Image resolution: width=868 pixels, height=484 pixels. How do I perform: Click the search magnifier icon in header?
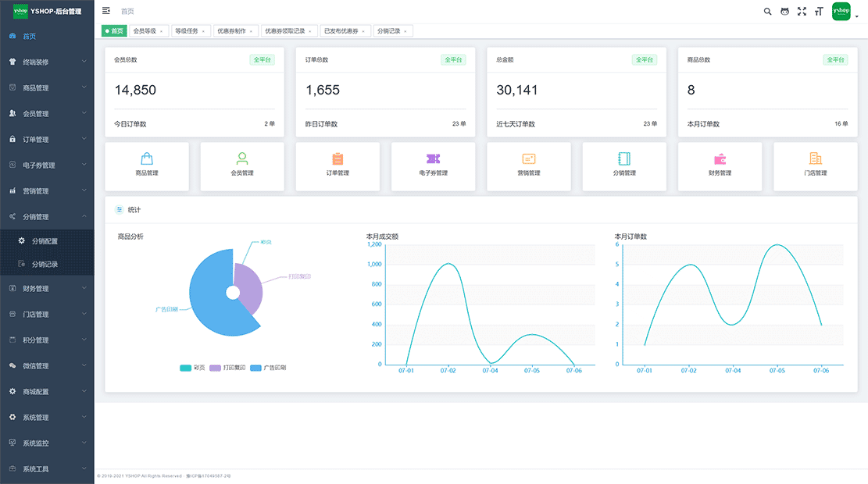pyautogui.click(x=767, y=12)
